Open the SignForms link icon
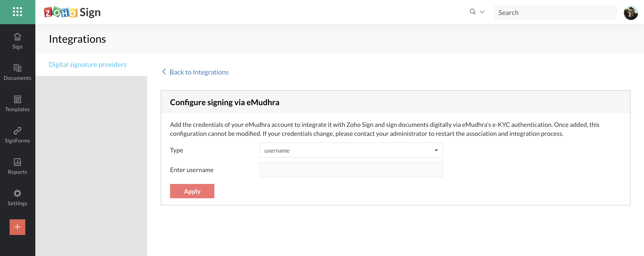The height and width of the screenshot is (256, 644). pyautogui.click(x=17, y=131)
